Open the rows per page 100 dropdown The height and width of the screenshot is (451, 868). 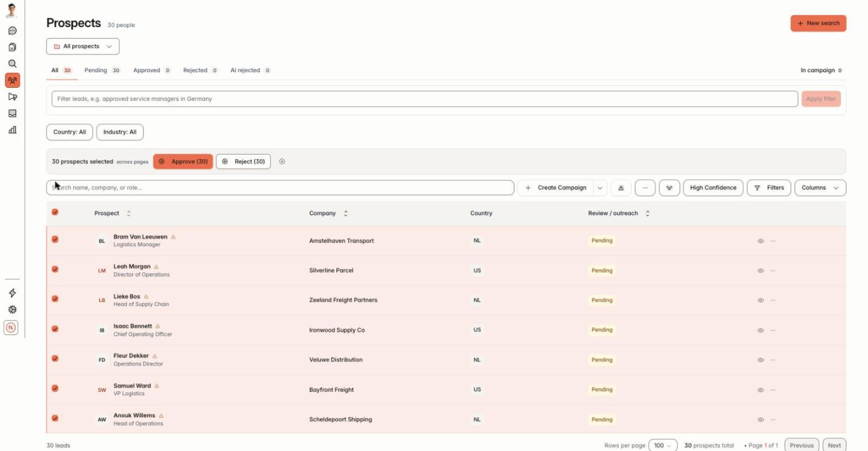[662, 445]
